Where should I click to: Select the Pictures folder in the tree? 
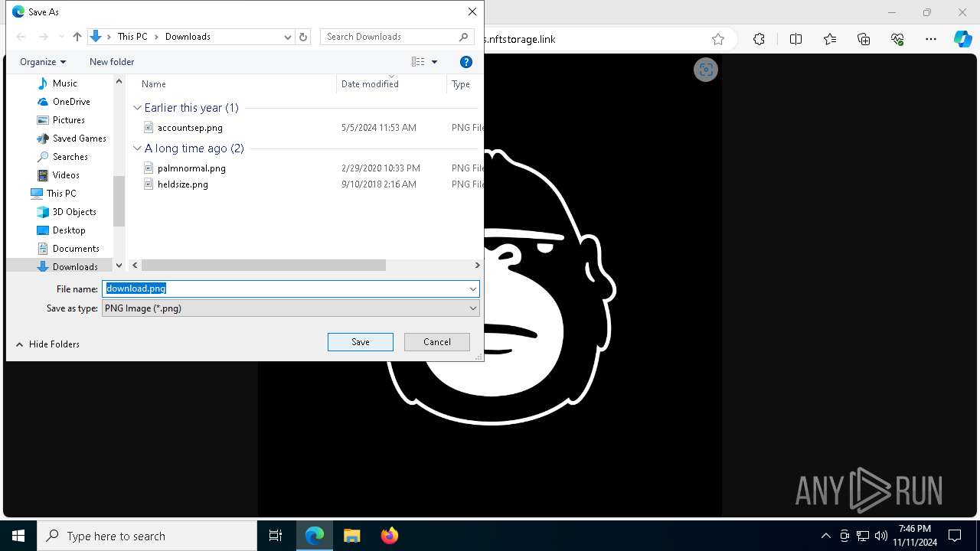pos(68,120)
